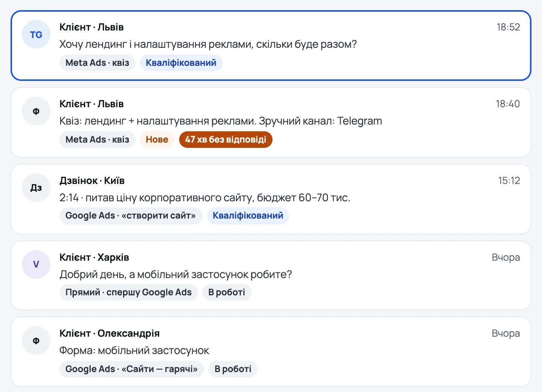Open call note 'питав ціну корпоративного сайту'
This screenshot has height=392, width=542.
coord(205,198)
